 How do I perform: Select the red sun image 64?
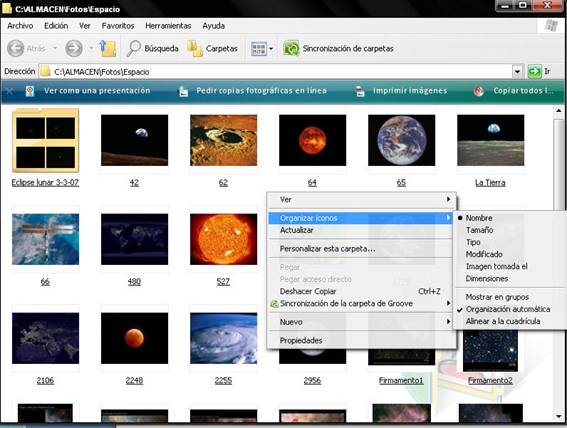(312, 140)
